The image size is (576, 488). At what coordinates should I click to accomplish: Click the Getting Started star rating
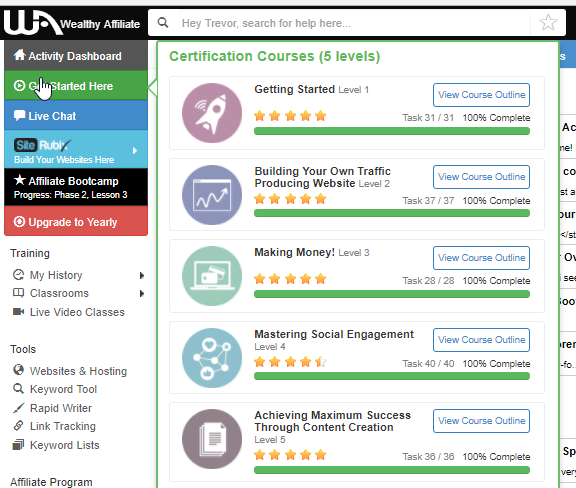pos(290,116)
